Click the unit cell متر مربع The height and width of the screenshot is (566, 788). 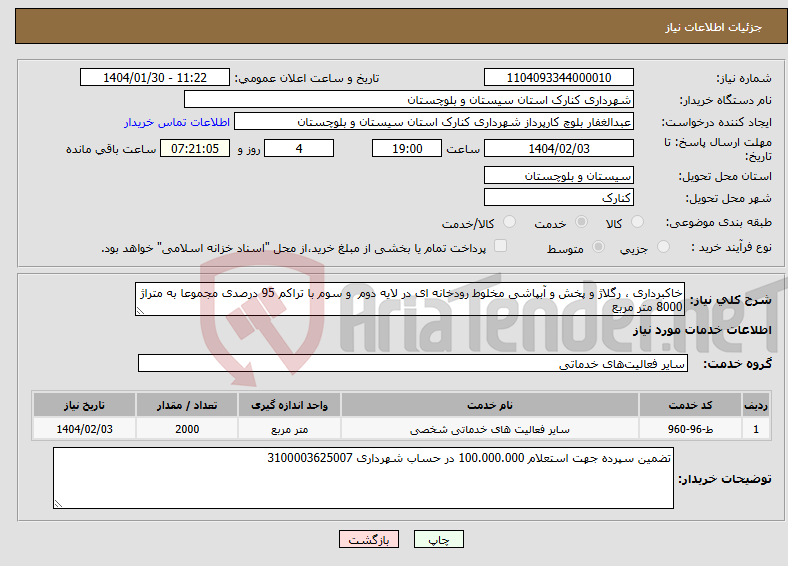289,429
